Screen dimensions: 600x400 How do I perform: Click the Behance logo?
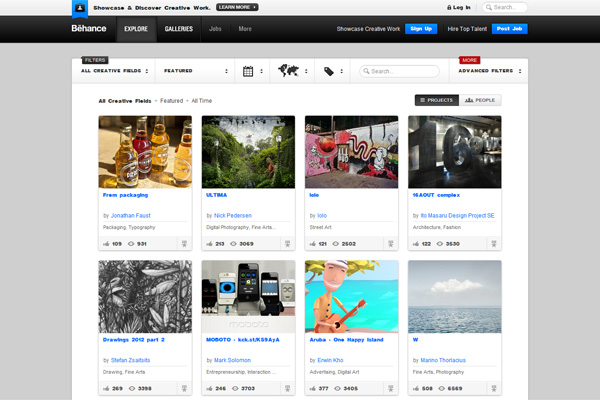(89, 28)
